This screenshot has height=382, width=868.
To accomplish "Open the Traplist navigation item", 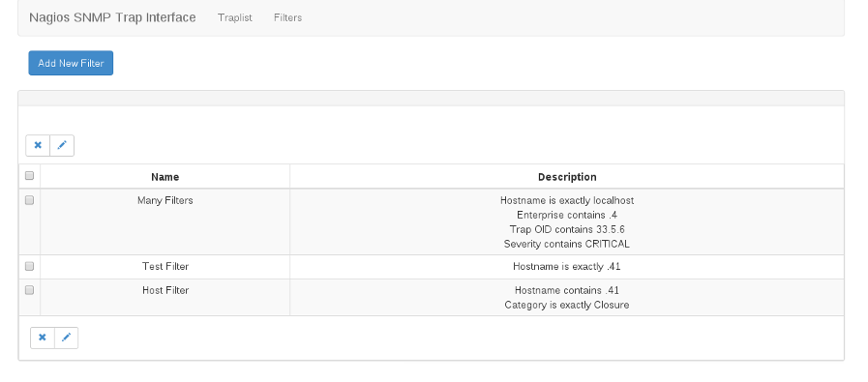I will (x=235, y=17).
